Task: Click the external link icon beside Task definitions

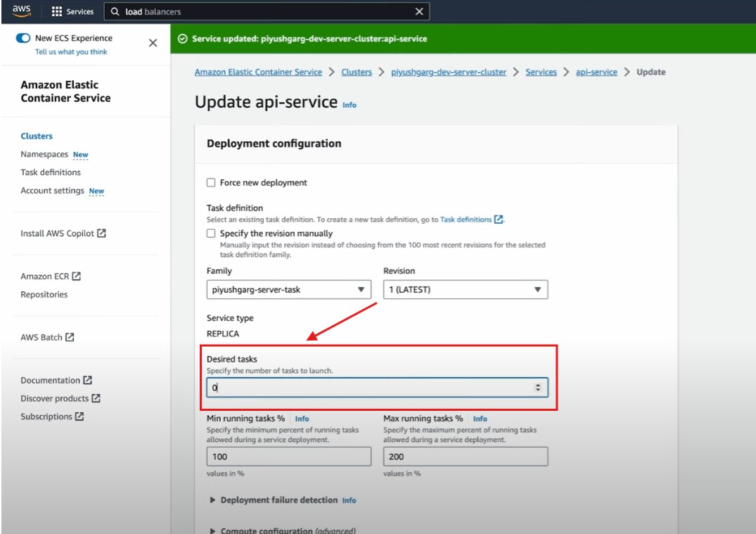Action: pos(499,220)
